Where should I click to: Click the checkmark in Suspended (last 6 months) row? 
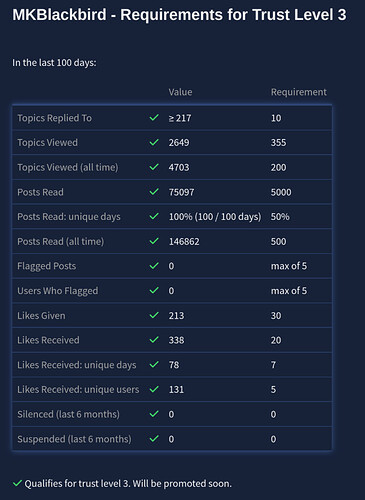pyautogui.click(x=154, y=438)
